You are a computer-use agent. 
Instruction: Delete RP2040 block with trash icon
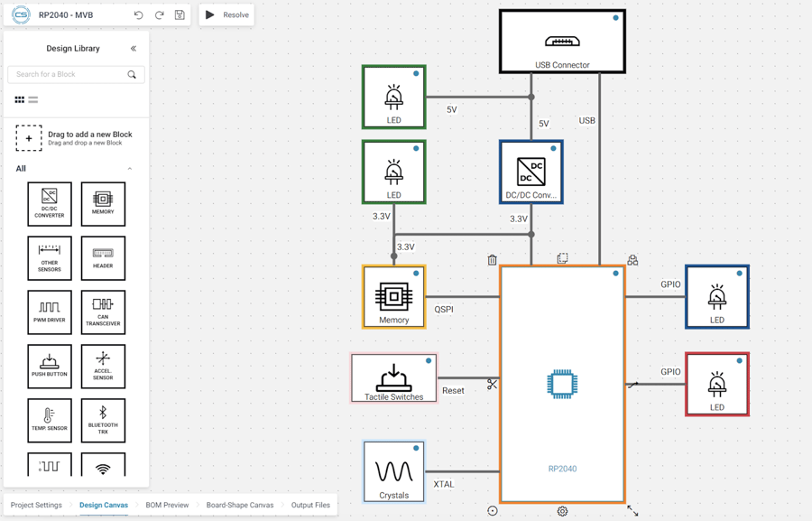tap(492, 260)
